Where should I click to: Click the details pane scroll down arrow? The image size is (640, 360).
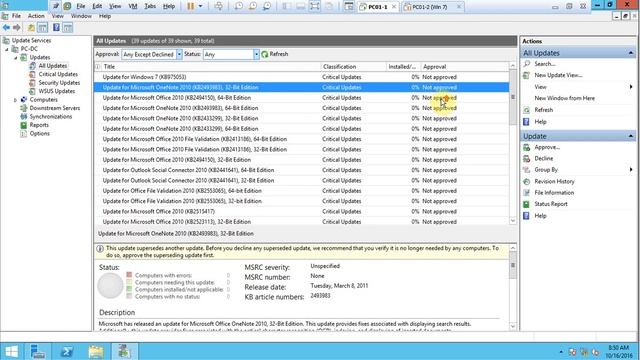513,327
